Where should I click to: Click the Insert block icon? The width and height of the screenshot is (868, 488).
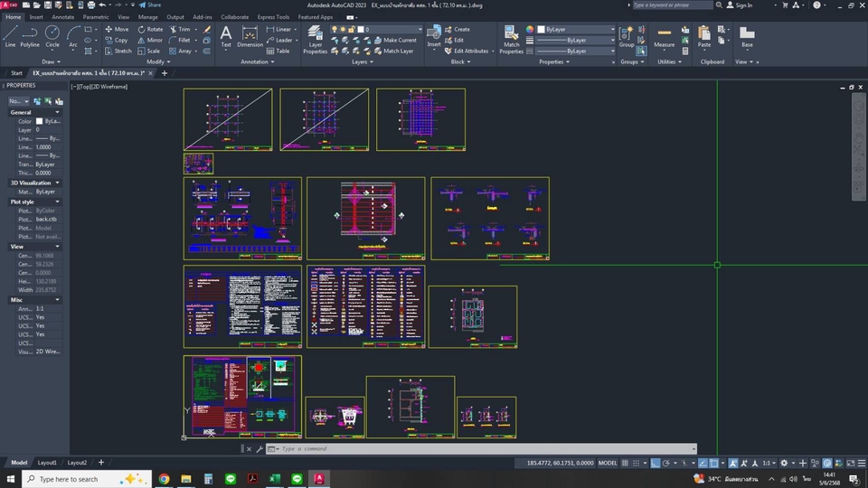click(x=434, y=36)
